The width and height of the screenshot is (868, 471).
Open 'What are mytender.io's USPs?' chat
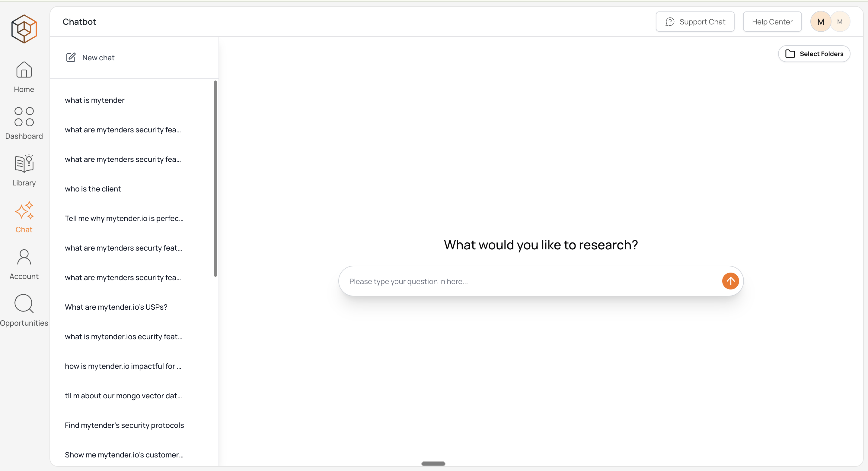[116, 307]
